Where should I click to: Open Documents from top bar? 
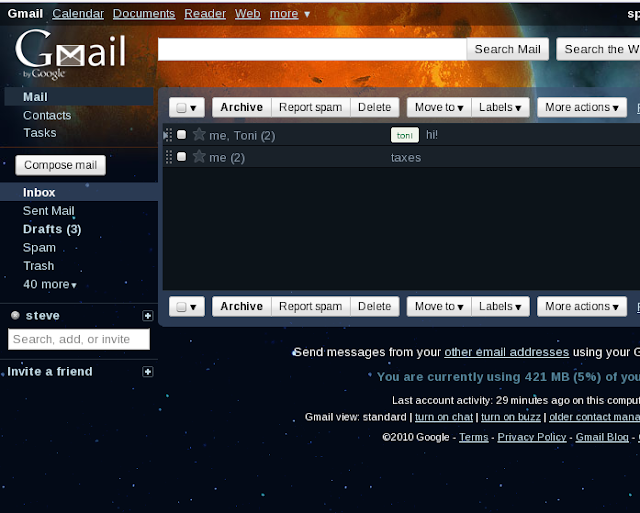144,14
